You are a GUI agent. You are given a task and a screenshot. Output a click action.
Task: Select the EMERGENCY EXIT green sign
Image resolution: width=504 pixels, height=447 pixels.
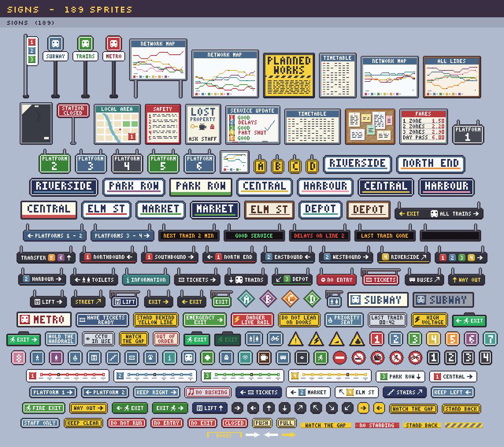[204, 320]
